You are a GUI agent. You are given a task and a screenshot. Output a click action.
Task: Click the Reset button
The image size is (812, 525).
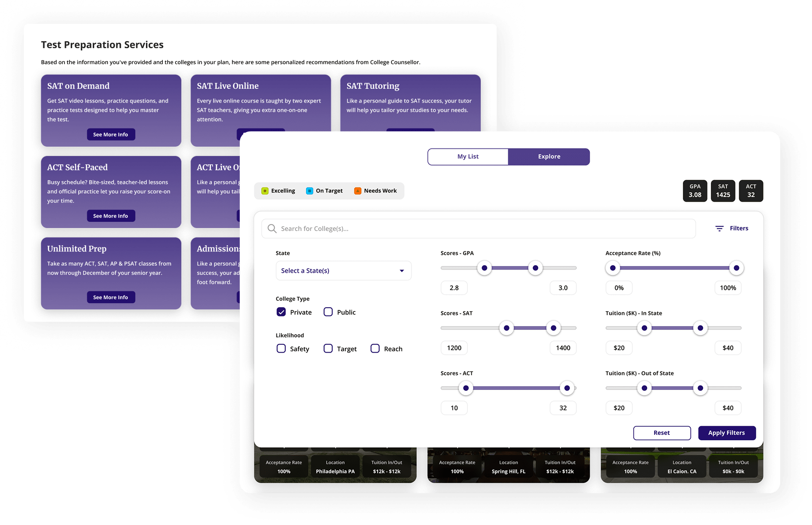click(x=662, y=433)
